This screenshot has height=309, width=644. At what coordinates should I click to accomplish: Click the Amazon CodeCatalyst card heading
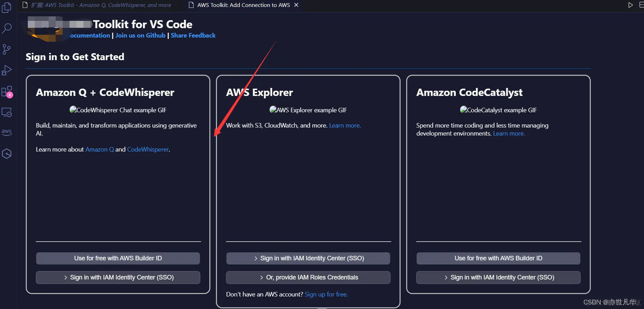click(x=469, y=92)
